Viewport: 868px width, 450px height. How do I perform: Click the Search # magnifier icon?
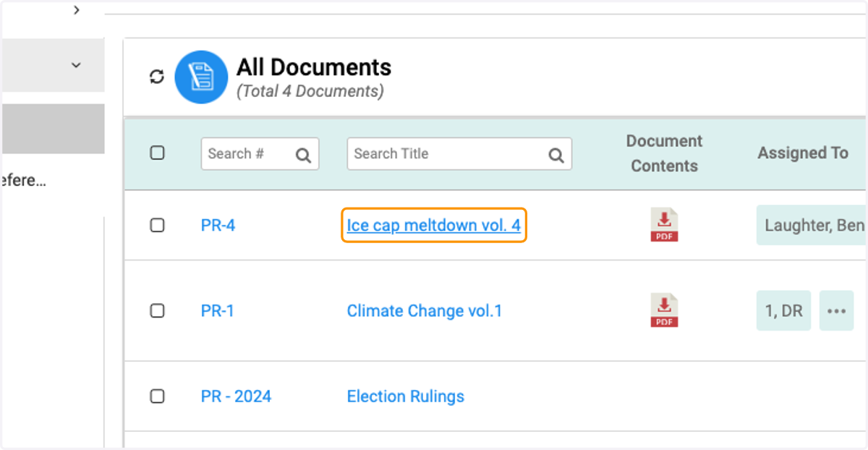point(304,155)
